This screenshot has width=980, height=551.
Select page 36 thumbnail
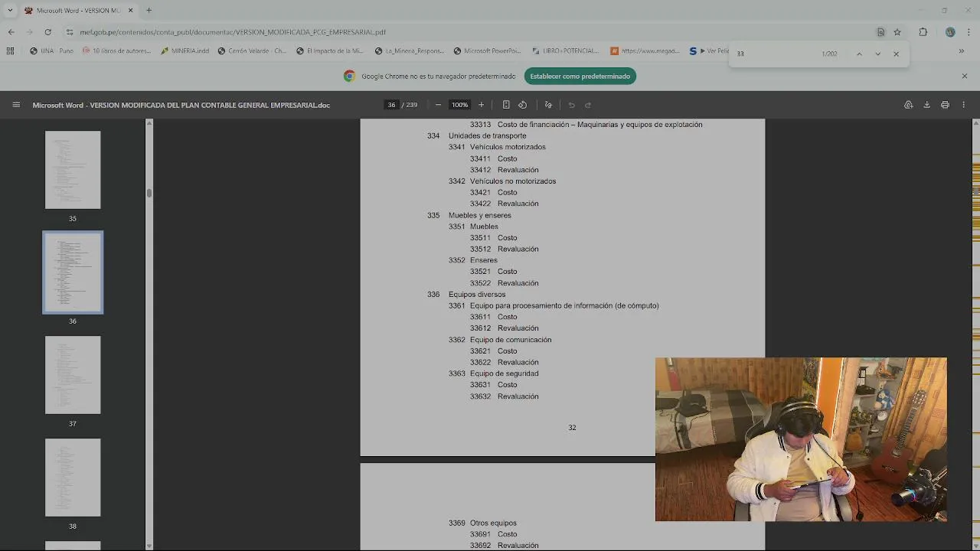73,272
